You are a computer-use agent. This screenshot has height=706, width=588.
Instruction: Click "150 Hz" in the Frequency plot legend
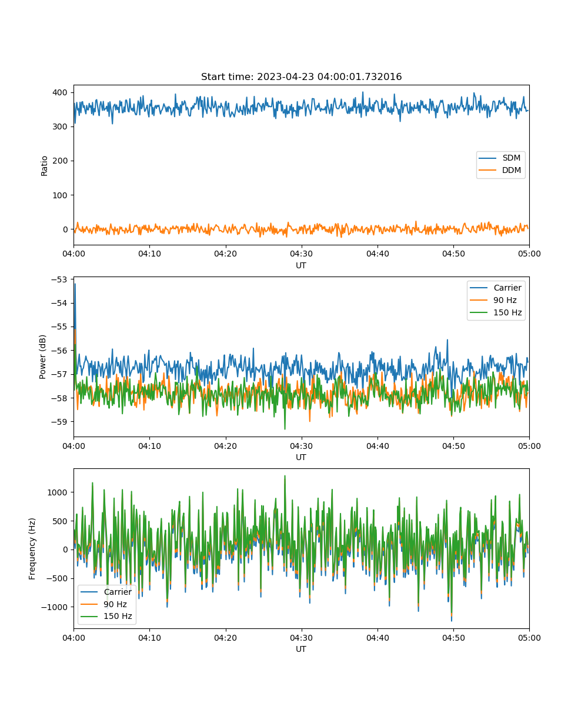(118, 617)
